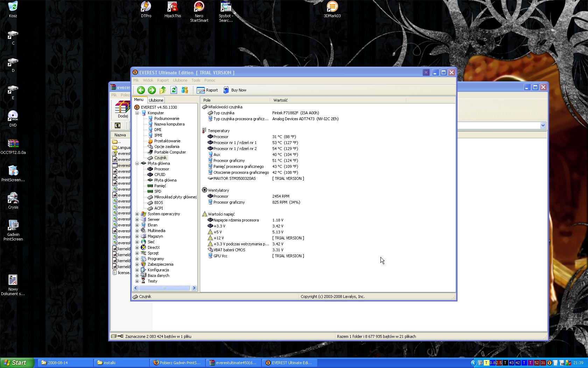Click the tree horizontal scrollbar right arrow

pos(194,288)
